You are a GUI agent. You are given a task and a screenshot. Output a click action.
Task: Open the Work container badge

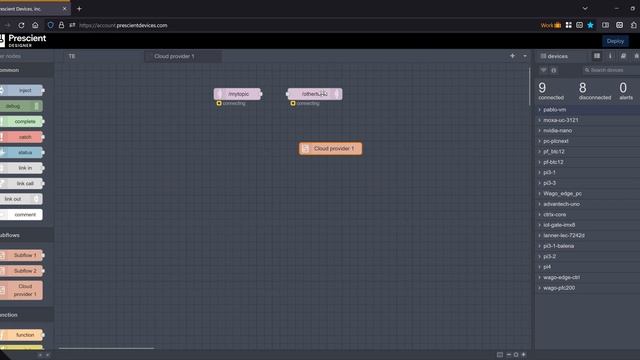(x=551, y=25)
